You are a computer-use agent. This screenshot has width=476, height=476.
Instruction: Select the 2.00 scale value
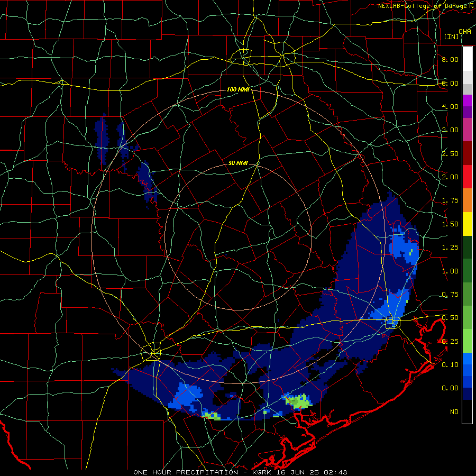[x=450, y=177]
